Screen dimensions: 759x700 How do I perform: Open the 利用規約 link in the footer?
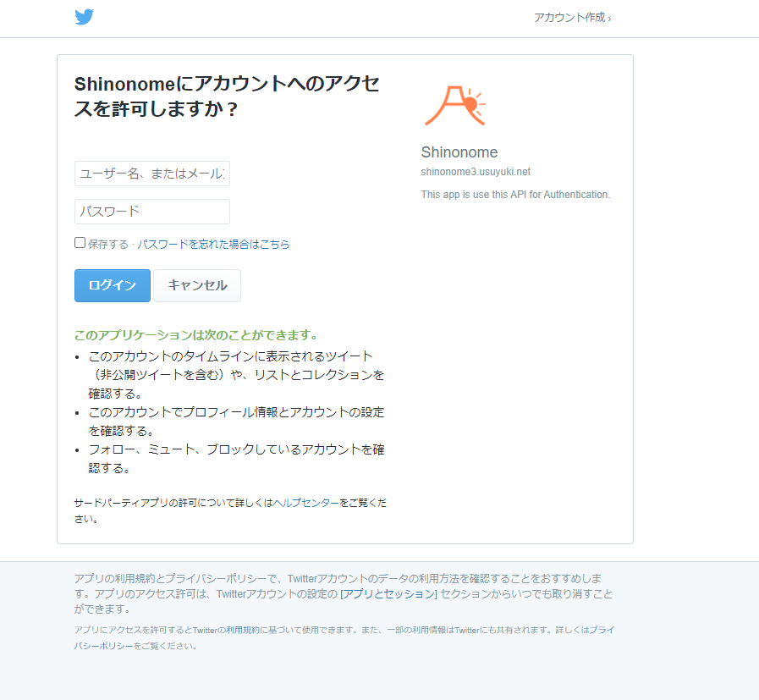tap(243, 630)
